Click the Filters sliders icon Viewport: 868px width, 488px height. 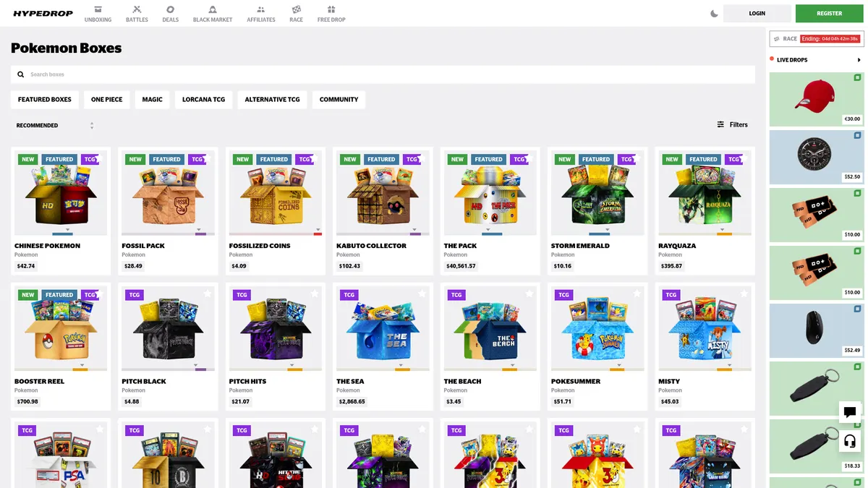pyautogui.click(x=720, y=124)
